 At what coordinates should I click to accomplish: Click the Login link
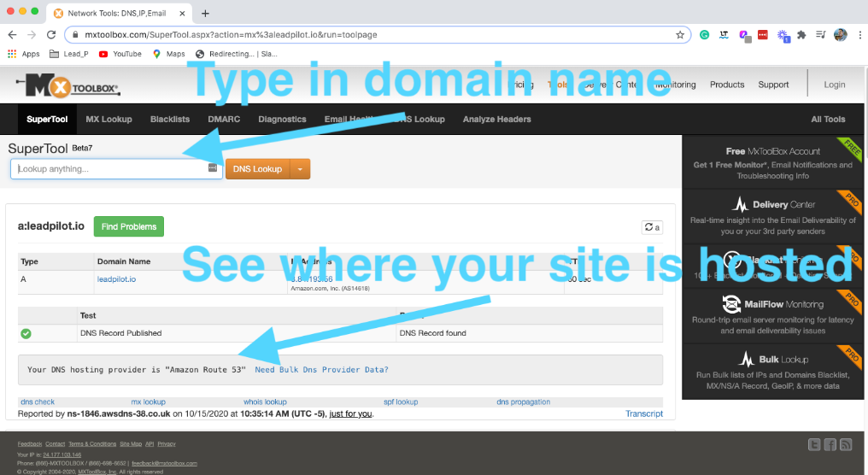tap(834, 85)
